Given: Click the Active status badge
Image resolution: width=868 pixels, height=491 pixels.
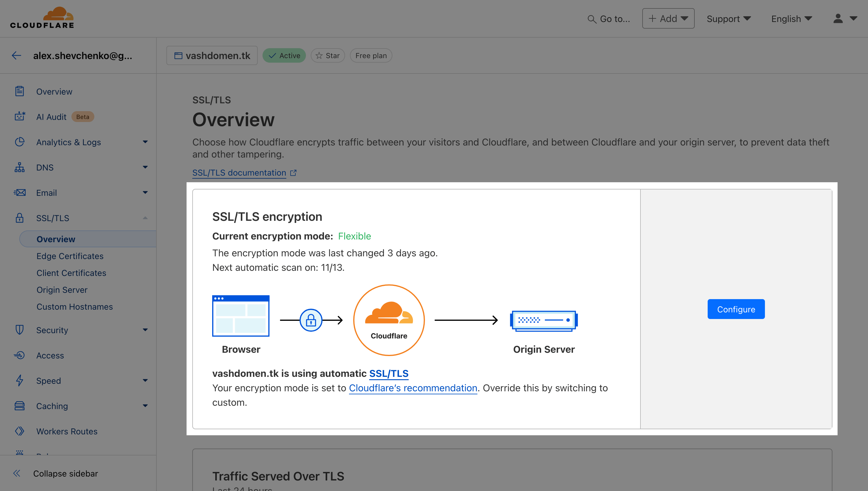Looking at the screenshot, I should coord(284,56).
